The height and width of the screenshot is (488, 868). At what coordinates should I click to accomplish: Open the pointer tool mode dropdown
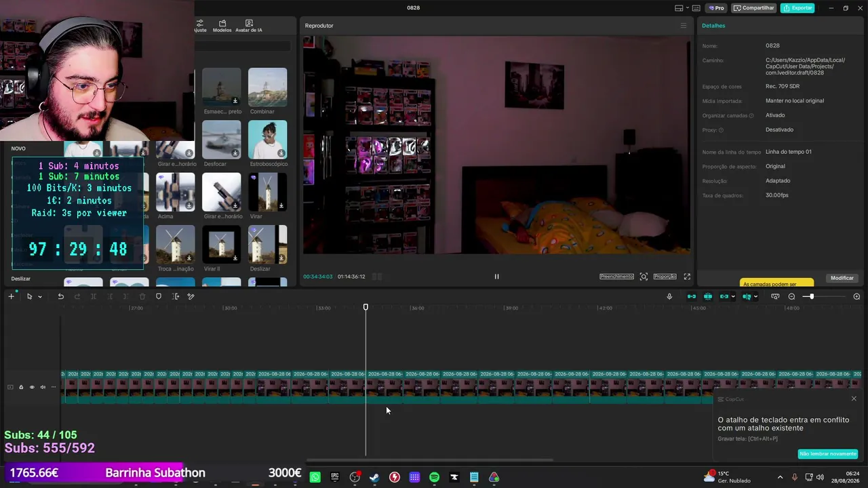pyautogui.click(x=40, y=297)
